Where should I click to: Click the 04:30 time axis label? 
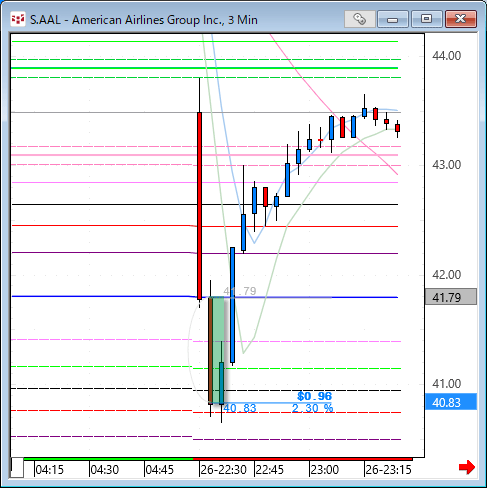105,470
